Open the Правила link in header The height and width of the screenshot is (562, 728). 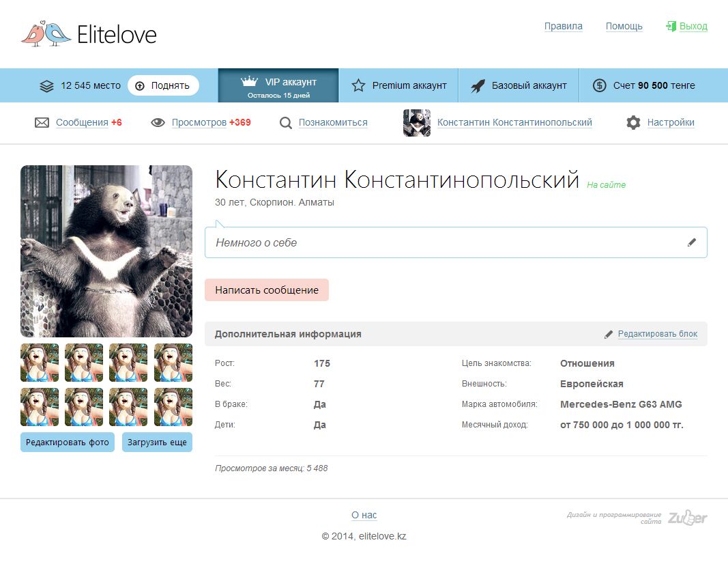click(563, 27)
